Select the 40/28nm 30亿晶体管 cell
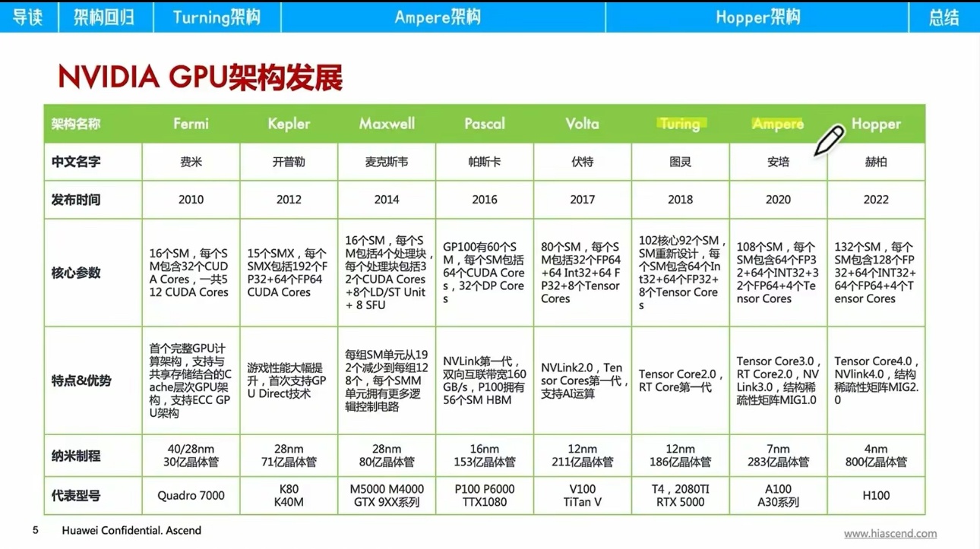Screen dimensions: 980x549 point(191,456)
